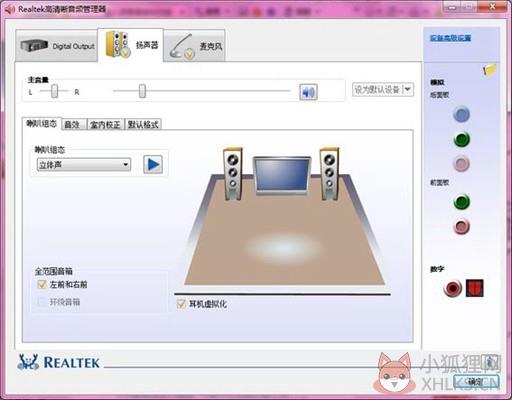This screenshot has height=400, width=512.
Task: Open the 立体声 speaker configuration dropdown
Action: (84, 164)
